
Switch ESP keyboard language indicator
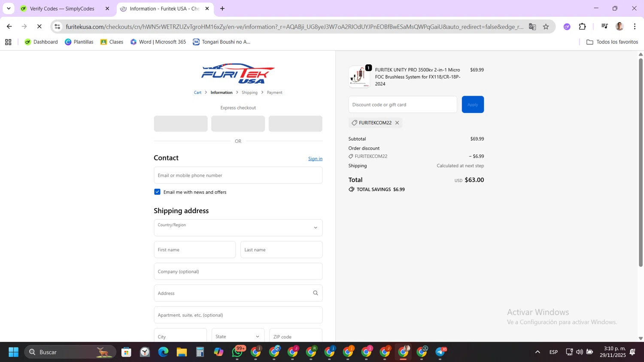(553, 352)
